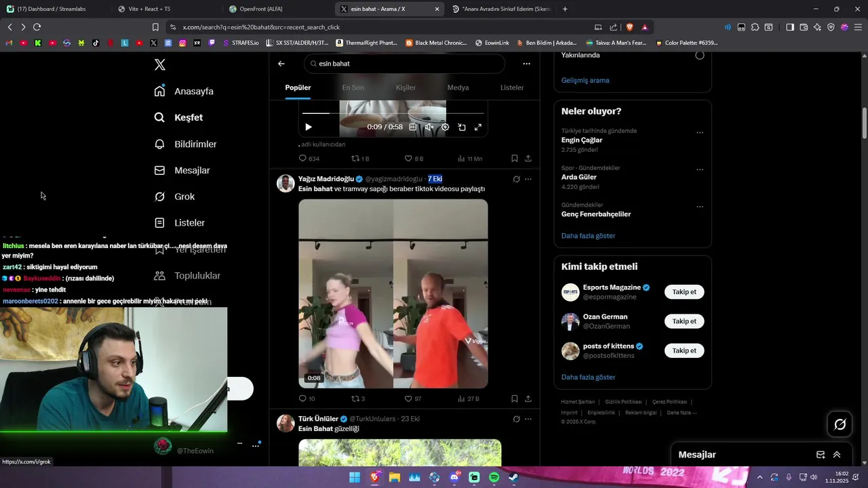This screenshot has height=488, width=868.
Task: Like Yağız Madridoğlu post
Action: coord(412,399)
